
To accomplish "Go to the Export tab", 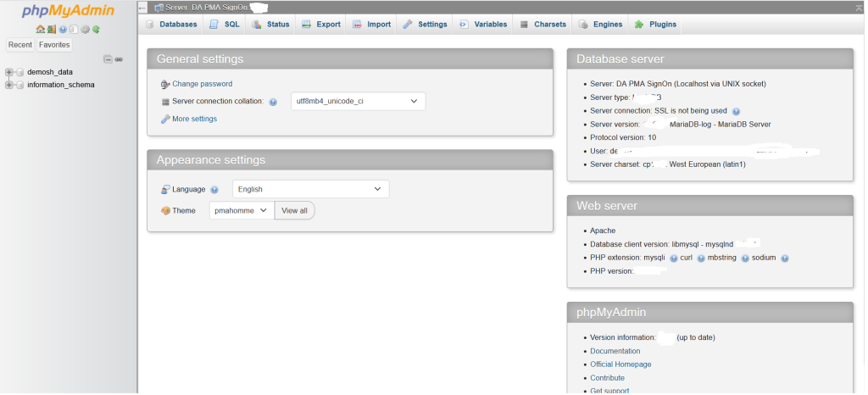I will click(x=321, y=25).
